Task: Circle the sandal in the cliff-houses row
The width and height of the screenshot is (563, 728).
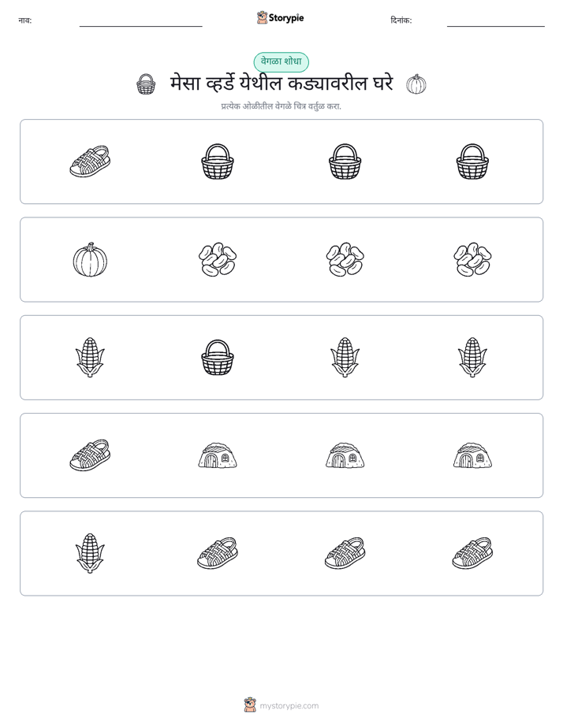Action: pyautogui.click(x=90, y=455)
